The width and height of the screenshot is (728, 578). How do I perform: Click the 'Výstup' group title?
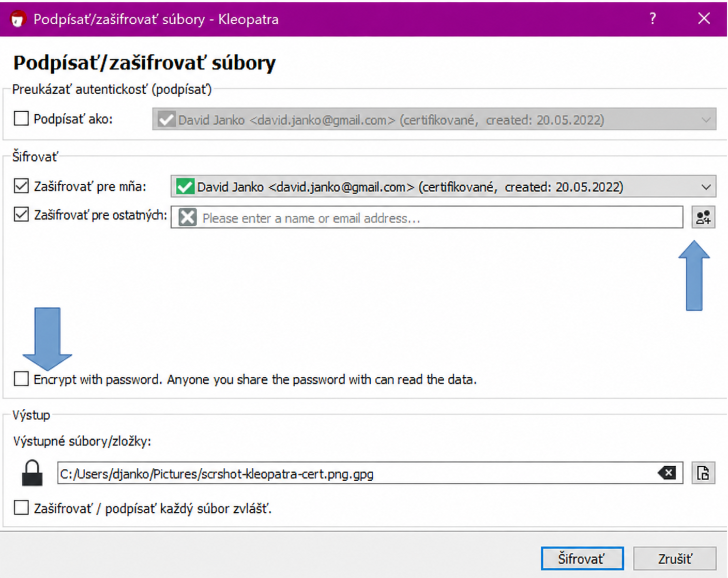click(32, 415)
